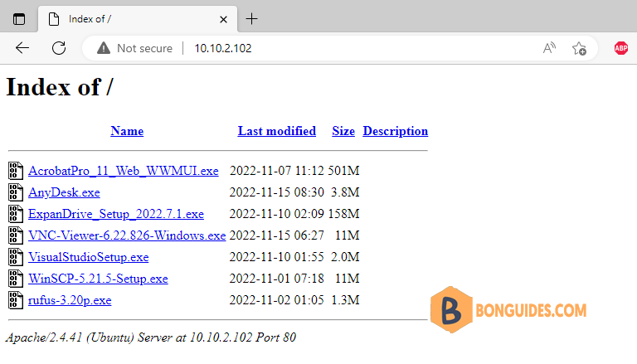637x364 pixels.
Task: Download AnyDesk.exe
Action: click(64, 192)
